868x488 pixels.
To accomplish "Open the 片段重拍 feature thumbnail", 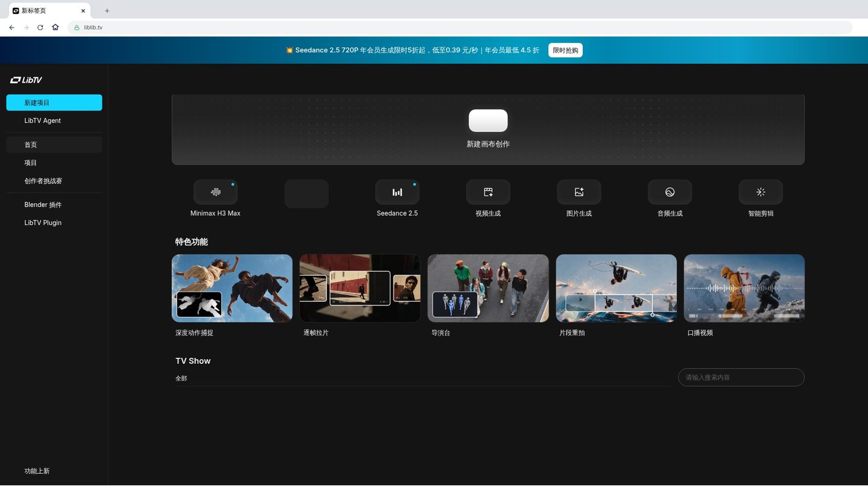I will 616,288.
